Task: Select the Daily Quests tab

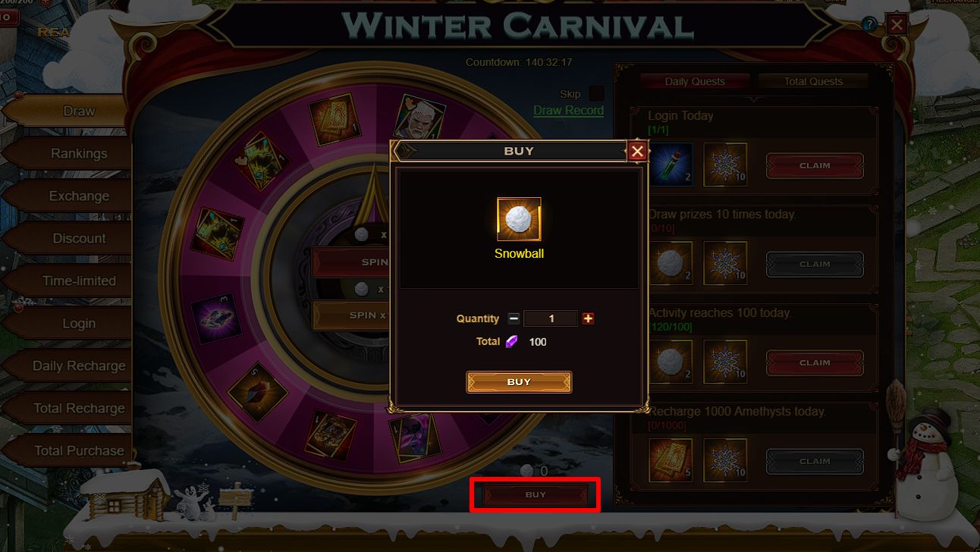Action: (x=695, y=81)
